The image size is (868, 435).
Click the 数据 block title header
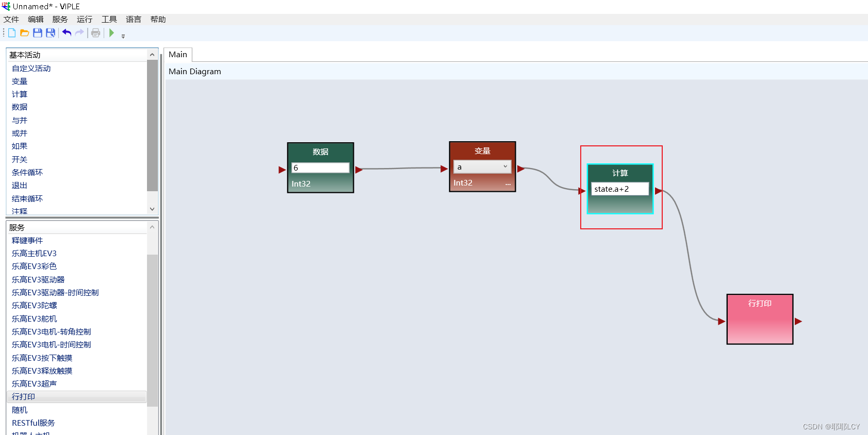[x=320, y=152]
